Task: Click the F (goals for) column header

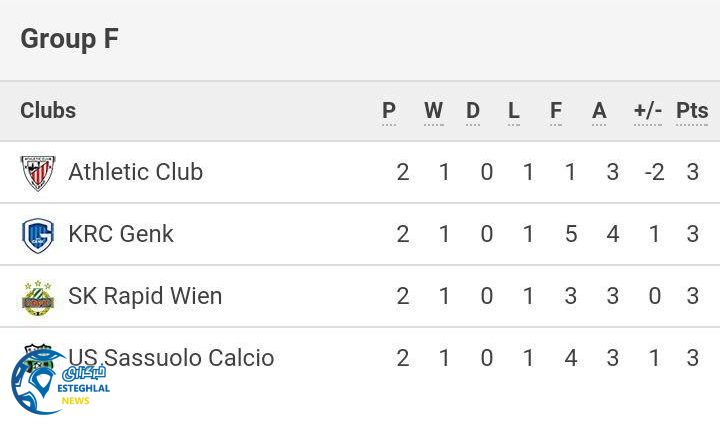Action: coord(556,111)
